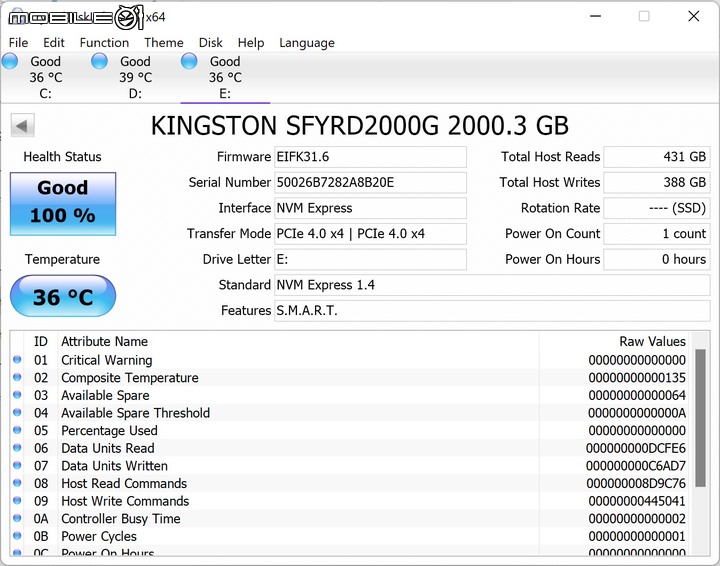Click status dot of Power Cycles row
The image size is (720, 566).
point(17,536)
